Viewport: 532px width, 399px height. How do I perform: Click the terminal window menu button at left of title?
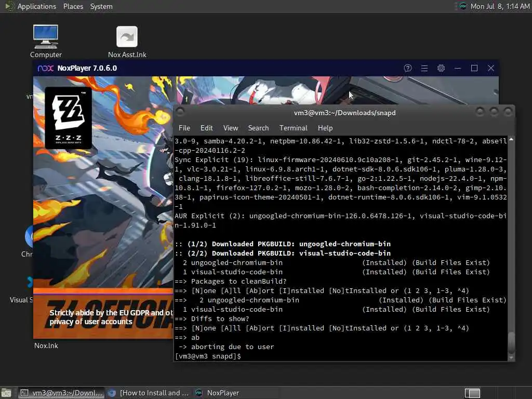click(180, 112)
